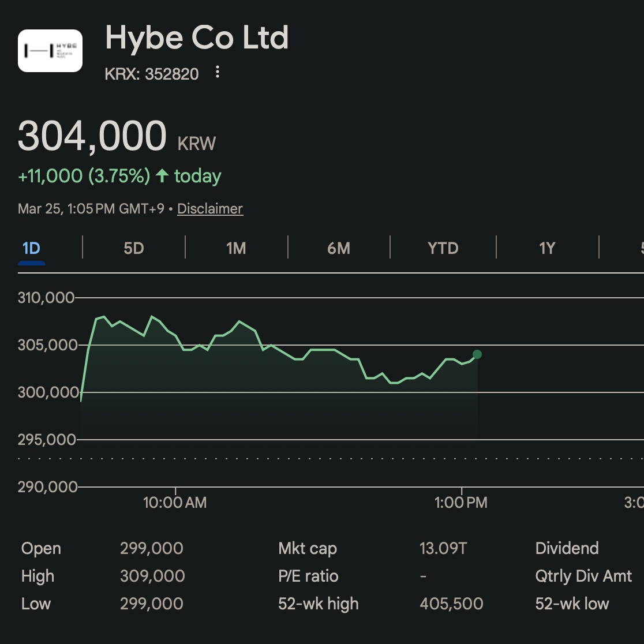Click the 52-wk high label
The height and width of the screenshot is (644, 644).
pyautogui.click(x=319, y=604)
